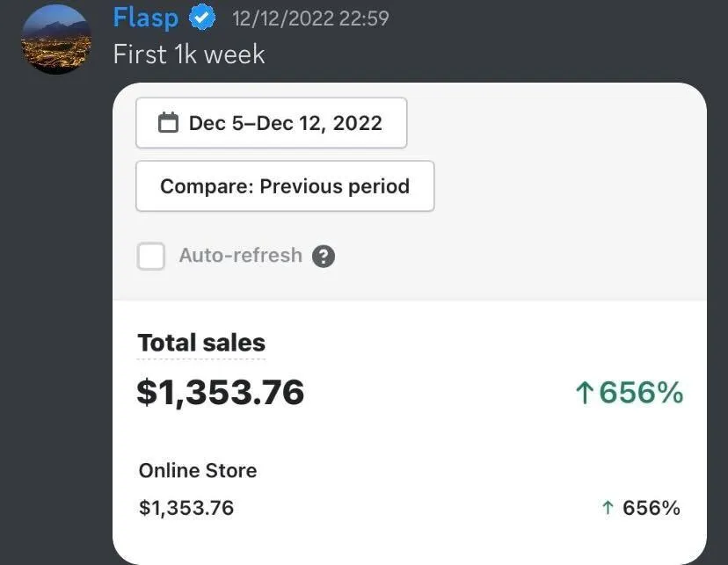Click the small 656% Online Store change

pyautogui.click(x=651, y=508)
